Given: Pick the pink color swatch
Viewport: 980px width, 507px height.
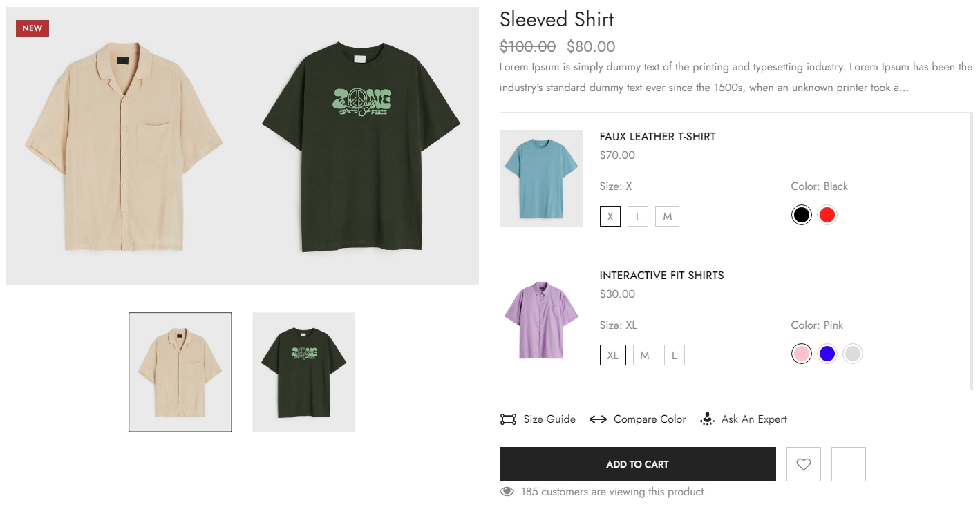Looking at the screenshot, I should tap(801, 354).
